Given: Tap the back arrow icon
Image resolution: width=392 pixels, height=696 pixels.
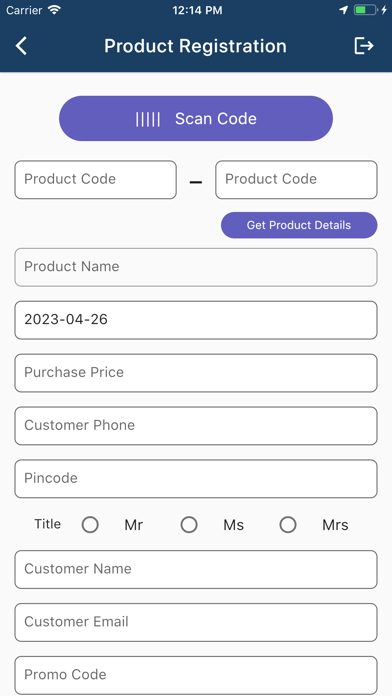Looking at the screenshot, I should 21,46.
